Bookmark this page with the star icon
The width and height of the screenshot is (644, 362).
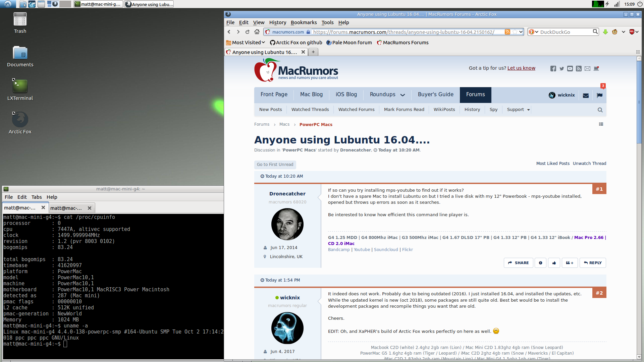tap(515, 32)
